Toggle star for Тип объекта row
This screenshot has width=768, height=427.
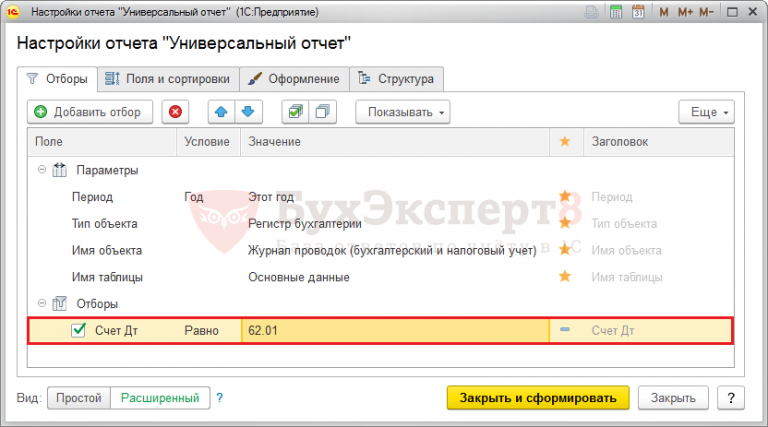click(x=565, y=223)
